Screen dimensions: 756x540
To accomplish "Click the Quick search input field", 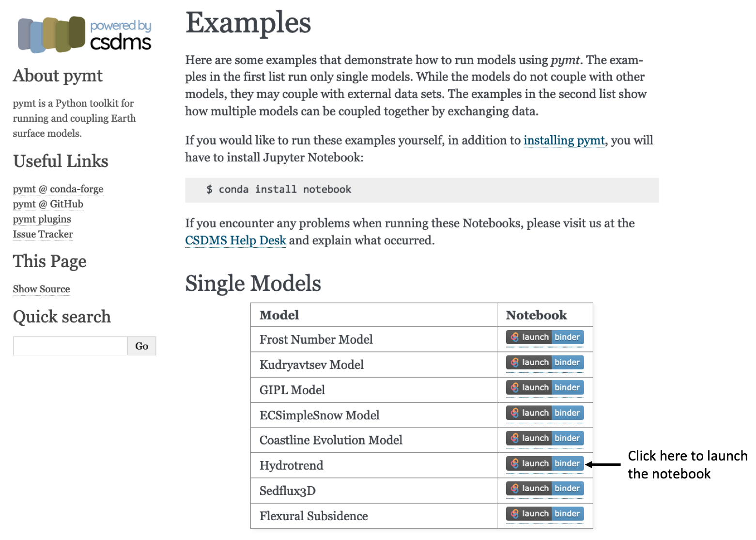I will (x=70, y=346).
